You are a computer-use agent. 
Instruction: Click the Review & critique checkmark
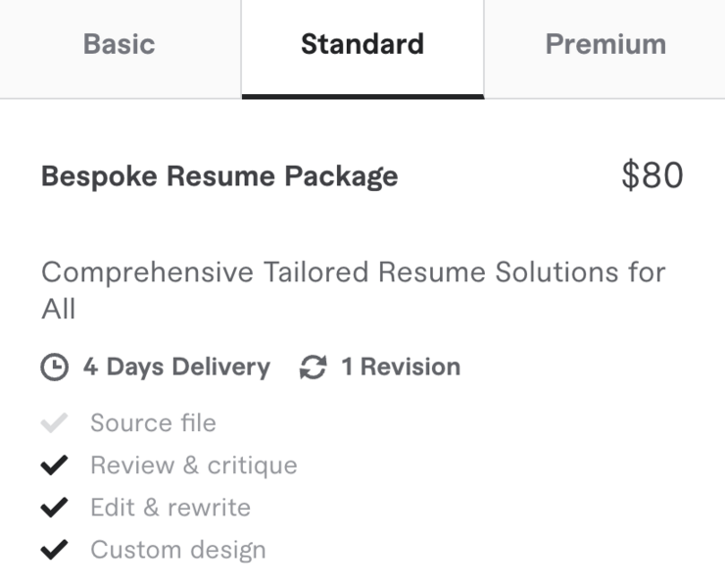coord(55,465)
